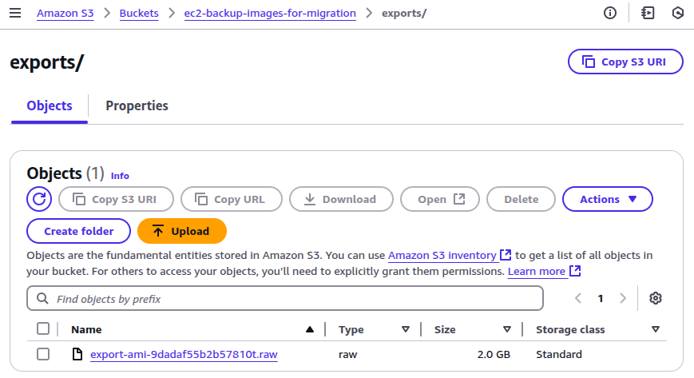Image resolution: width=694 pixels, height=378 pixels.
Task: Switch to the Objects tab
Action: (49, 106)
